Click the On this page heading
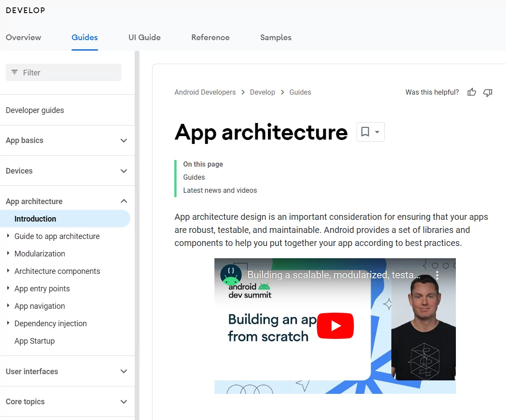Image resolution: width=506 pixels, height=420 pixels. click(203, 164)
